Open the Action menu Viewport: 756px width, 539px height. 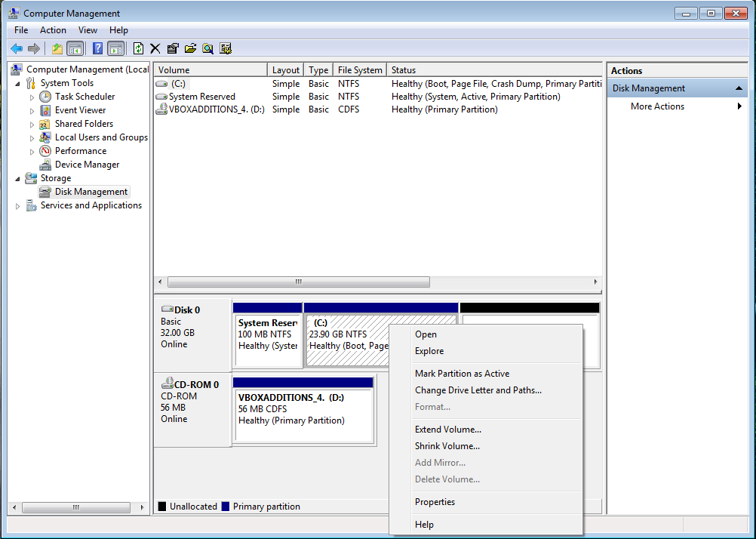53,30
